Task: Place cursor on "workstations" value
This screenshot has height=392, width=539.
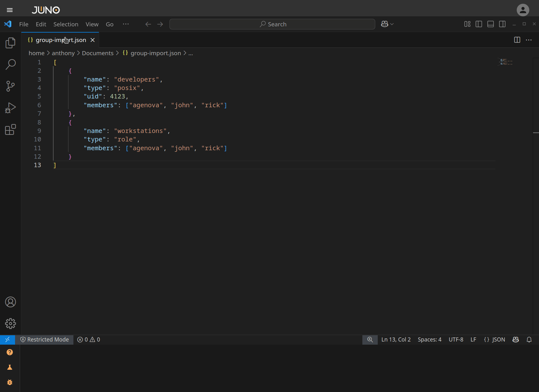Action: click(140, 131)
